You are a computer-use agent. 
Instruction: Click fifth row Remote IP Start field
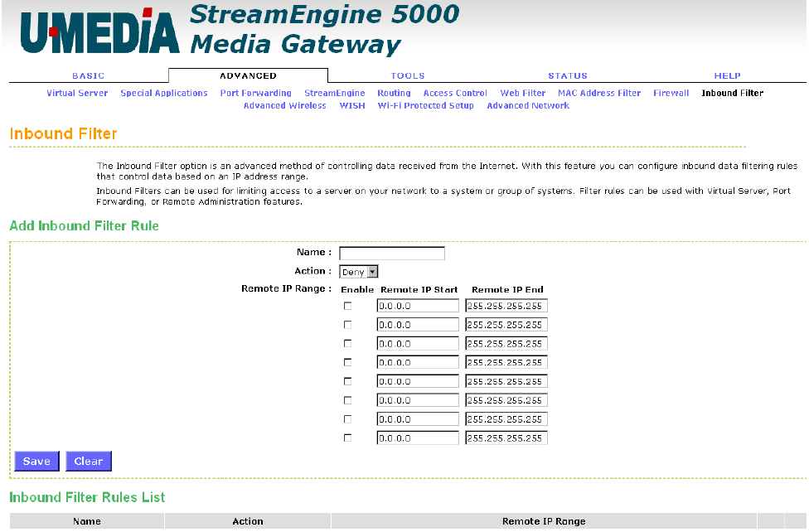[x=418, y=381]
